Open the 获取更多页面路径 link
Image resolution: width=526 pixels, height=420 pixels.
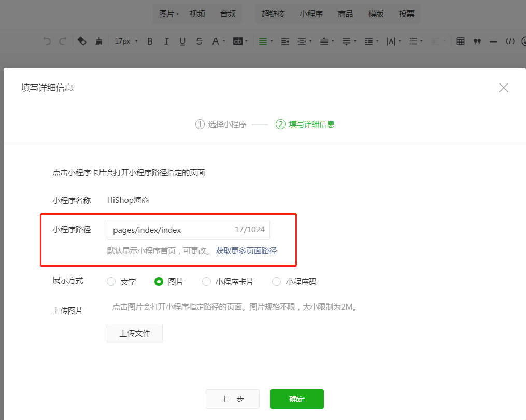[246, 251]
